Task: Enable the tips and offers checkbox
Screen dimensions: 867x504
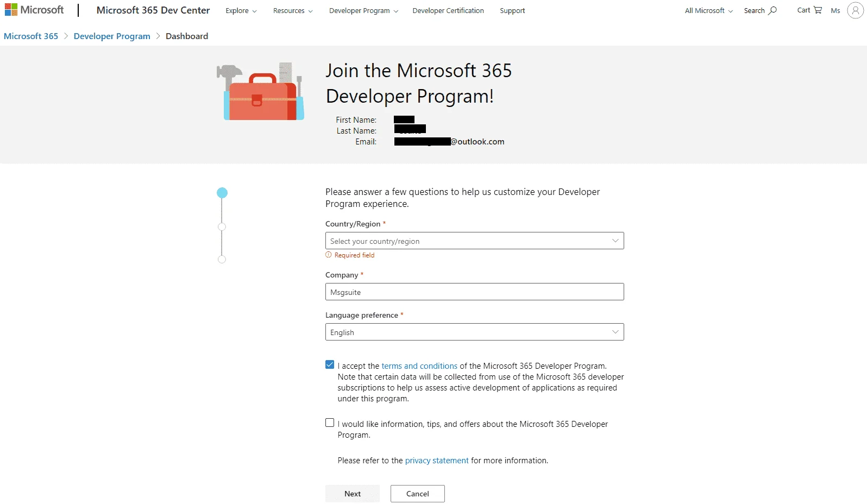Action: tap(330, 423)
